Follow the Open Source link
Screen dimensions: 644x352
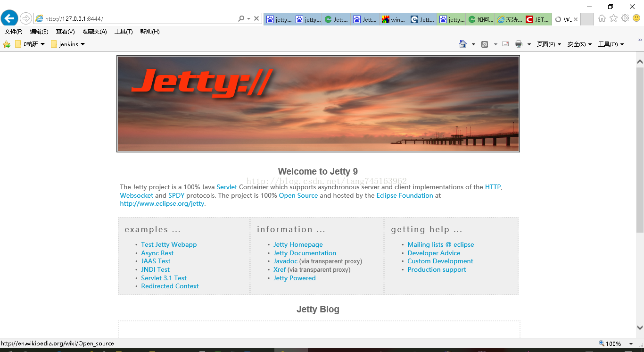tap(298, 195)
